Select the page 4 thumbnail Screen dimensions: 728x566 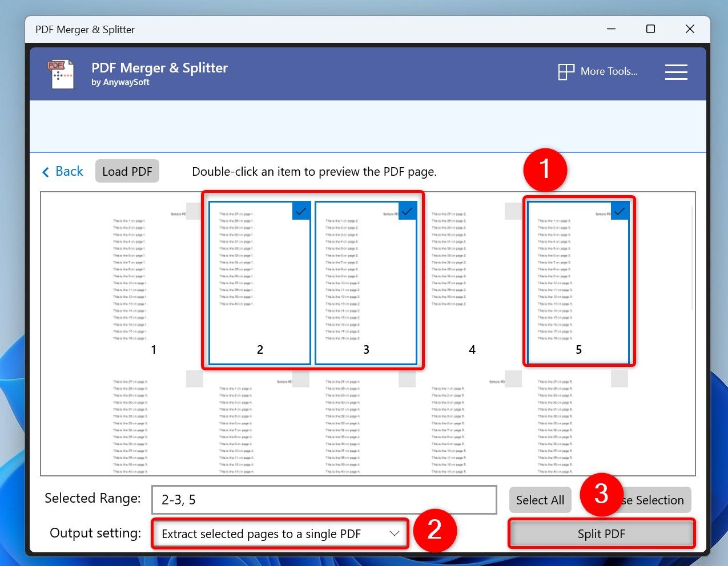[x=472, y=283]
